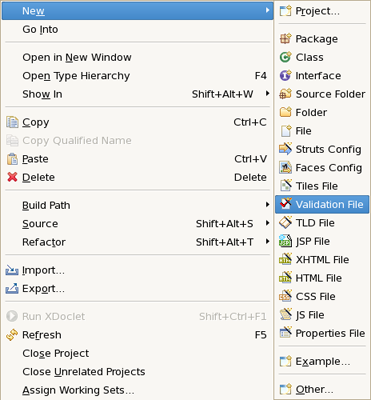Click the Faces Config label

(329, 168)
